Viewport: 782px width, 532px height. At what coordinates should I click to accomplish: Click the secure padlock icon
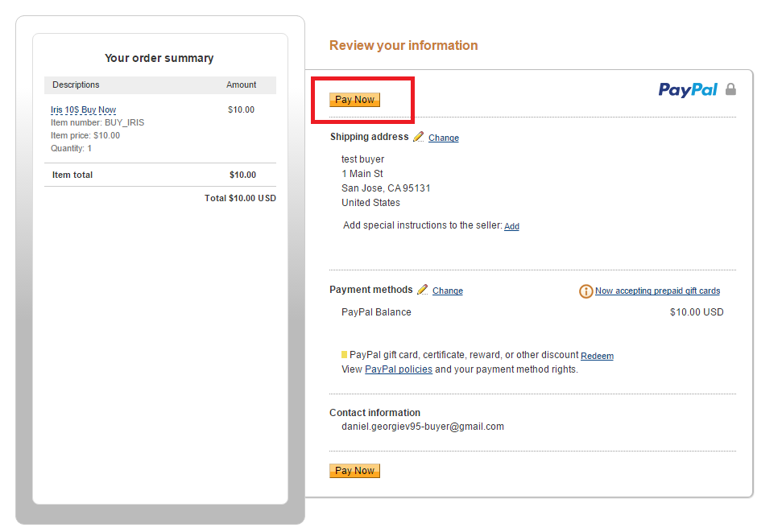730,89
